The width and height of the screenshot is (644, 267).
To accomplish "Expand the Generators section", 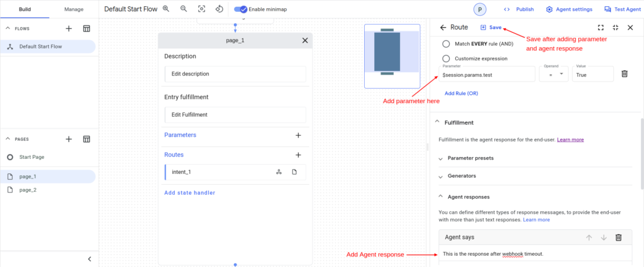I will (x=441, y=176).
